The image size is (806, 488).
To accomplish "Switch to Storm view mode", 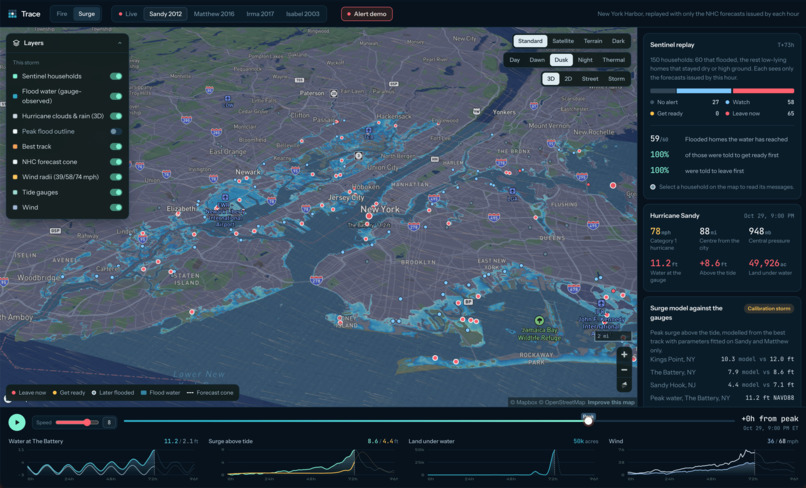I will [x=616, y=79].
